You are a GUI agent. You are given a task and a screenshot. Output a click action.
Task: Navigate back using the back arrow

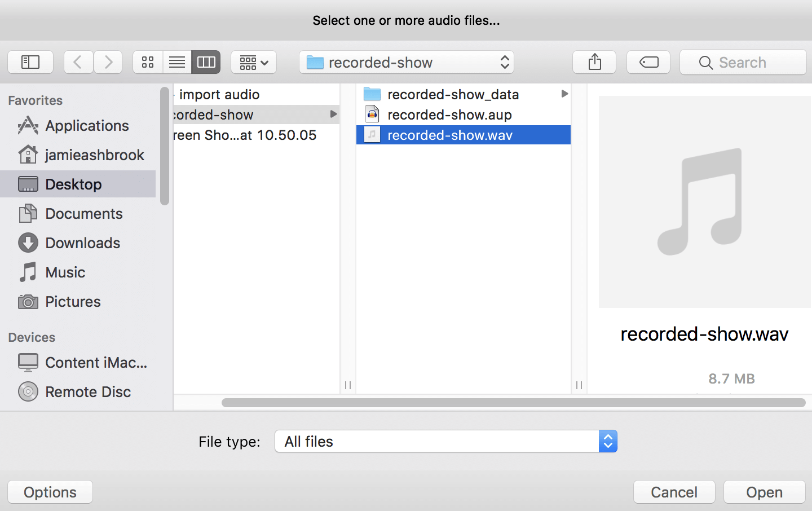78,62
